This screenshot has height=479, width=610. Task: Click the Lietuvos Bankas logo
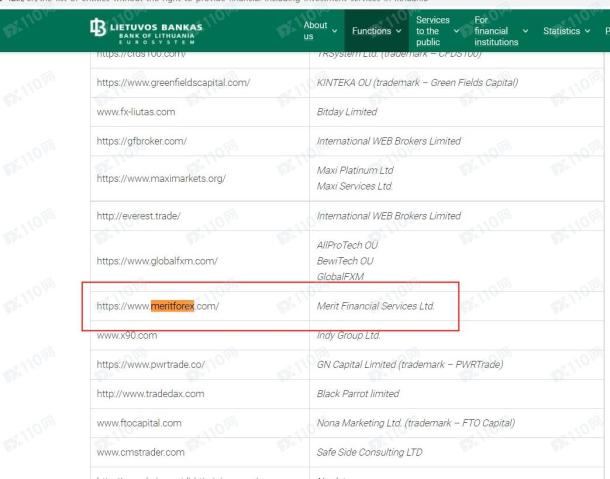(x=146, y=31)
